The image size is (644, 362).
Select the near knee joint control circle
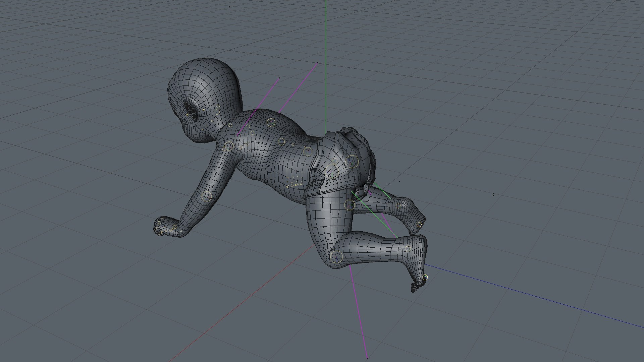point(336,257)
